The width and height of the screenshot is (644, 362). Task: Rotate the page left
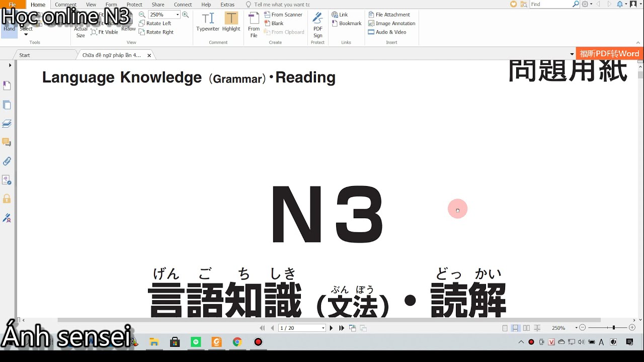155,23
